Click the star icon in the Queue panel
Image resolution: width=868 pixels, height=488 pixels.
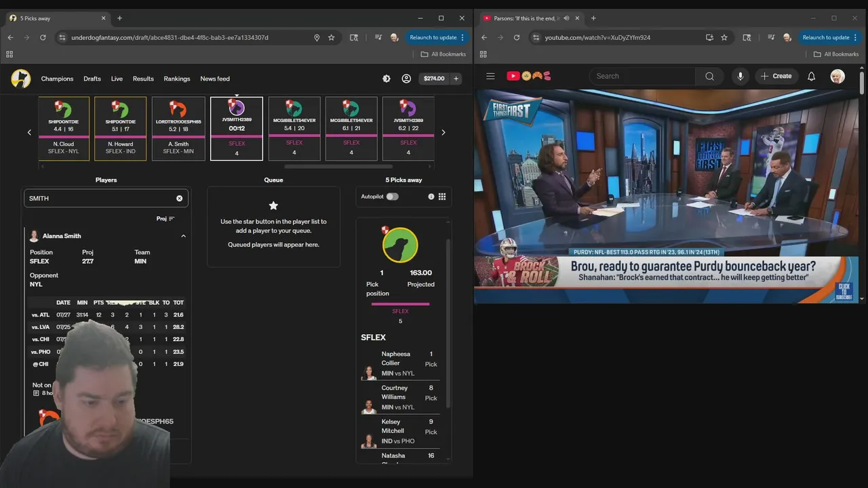[x=273, y=205]
